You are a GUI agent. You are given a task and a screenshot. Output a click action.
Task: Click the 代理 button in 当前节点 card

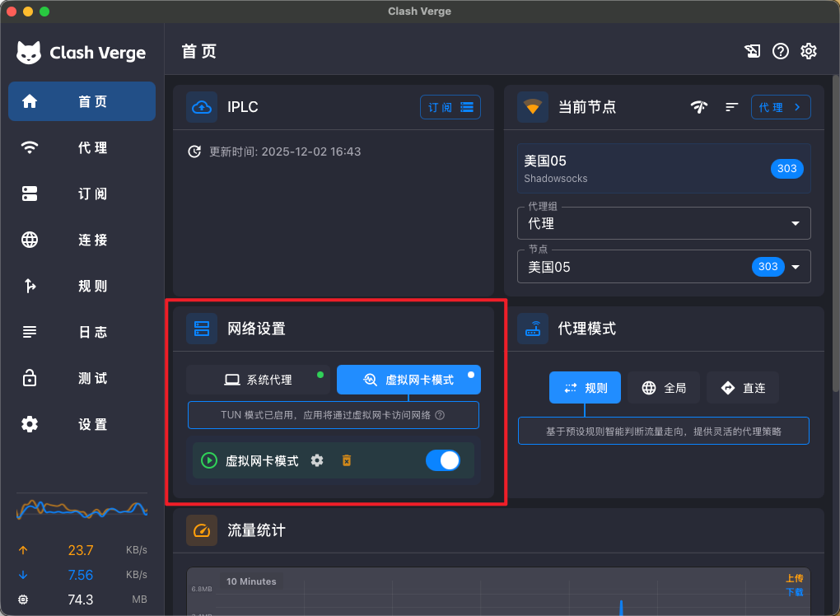(780, 107)
